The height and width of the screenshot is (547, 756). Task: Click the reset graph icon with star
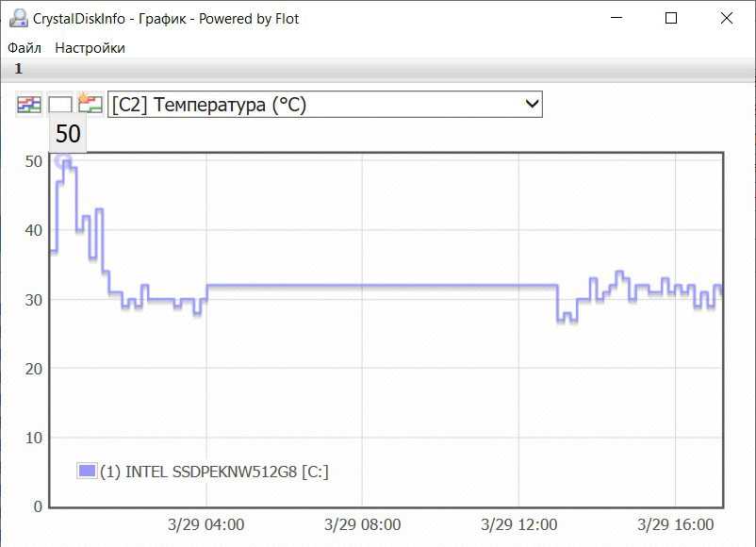(x=90, y=104)
